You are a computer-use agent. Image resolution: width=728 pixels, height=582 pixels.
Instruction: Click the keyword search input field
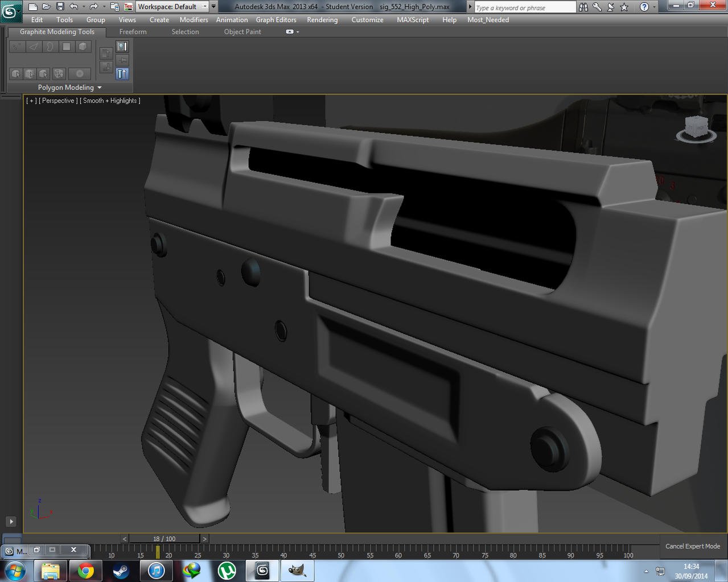(524, 7)
